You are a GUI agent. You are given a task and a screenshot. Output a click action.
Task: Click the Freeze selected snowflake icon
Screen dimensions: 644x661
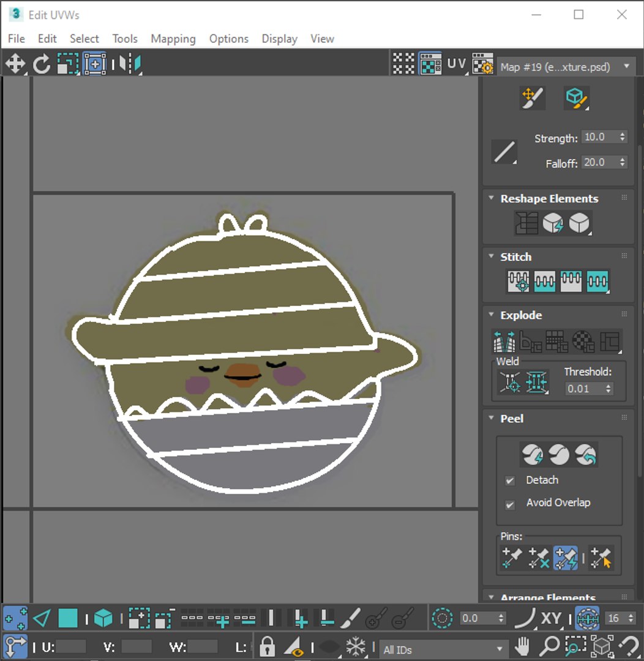(x=356, y=646)
